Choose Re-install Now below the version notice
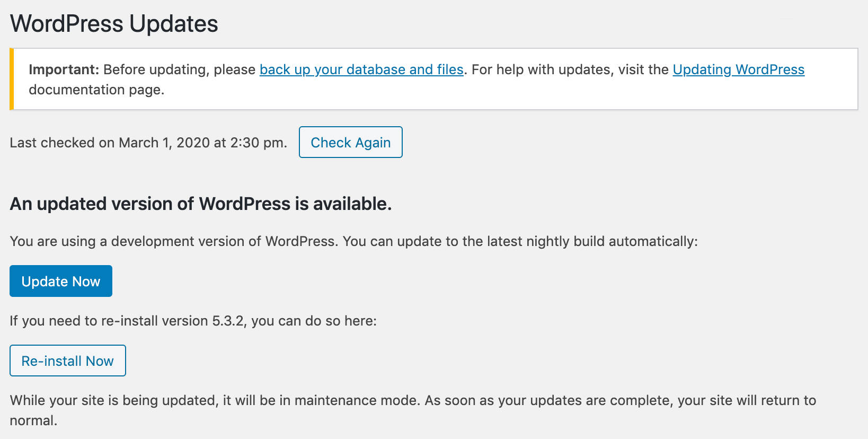This screenshot has height=439, width=868. (67, 361)
